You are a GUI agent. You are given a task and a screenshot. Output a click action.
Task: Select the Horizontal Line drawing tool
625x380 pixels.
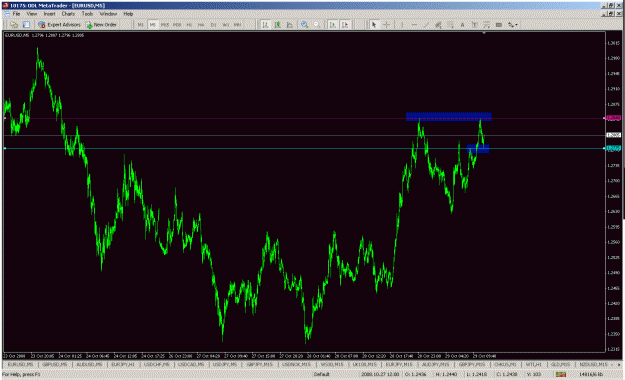pos(414,25)
